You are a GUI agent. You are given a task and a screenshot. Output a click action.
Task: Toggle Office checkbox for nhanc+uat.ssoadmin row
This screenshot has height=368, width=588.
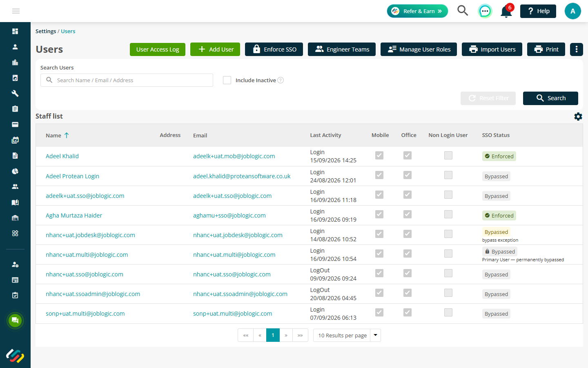tap(408, 293)
